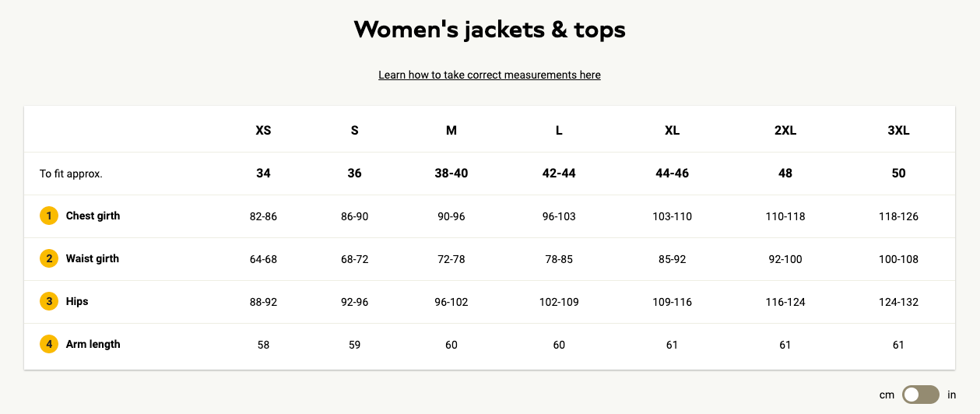Click the 'Hips' row label
Image resolution: width=980 pixels, height=414 pixels.
[77, 301]
